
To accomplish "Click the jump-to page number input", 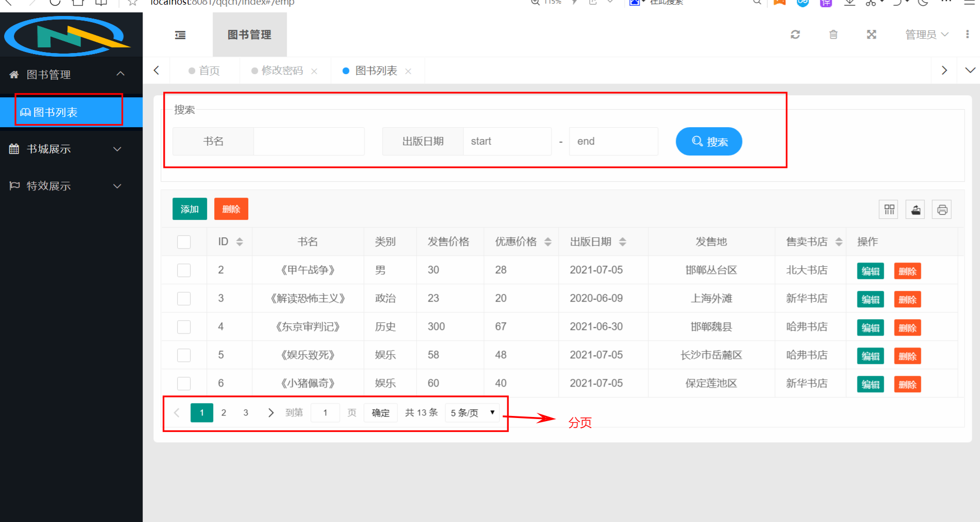I will pyautogui.click(x=325, y=413).
